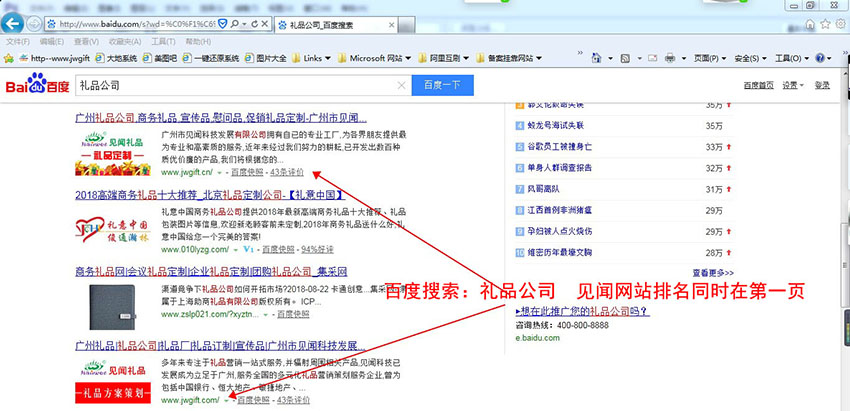
Task: Open the Home icon at top right of browser
Action: pos(810,24)
